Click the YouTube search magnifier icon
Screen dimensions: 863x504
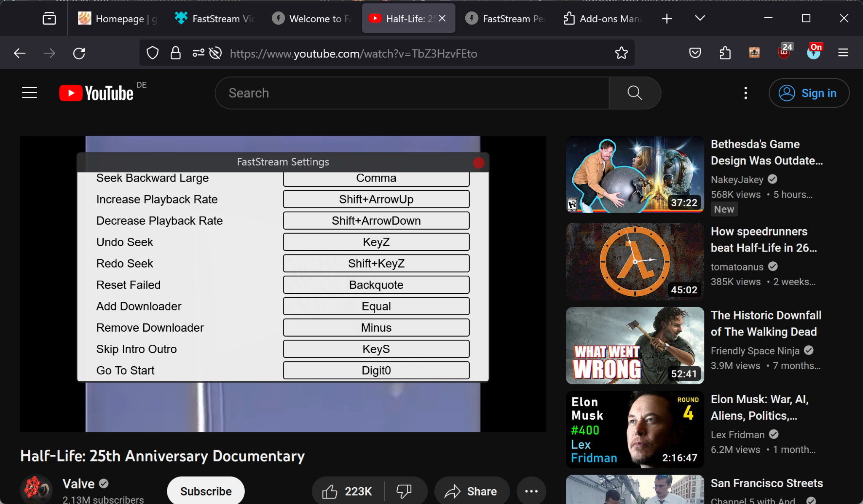coord(635,93)
